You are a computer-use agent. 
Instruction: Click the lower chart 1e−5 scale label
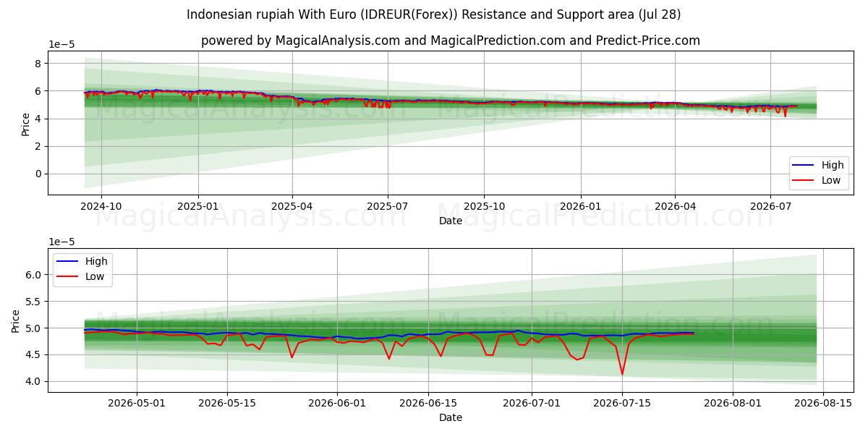point(61,242)
